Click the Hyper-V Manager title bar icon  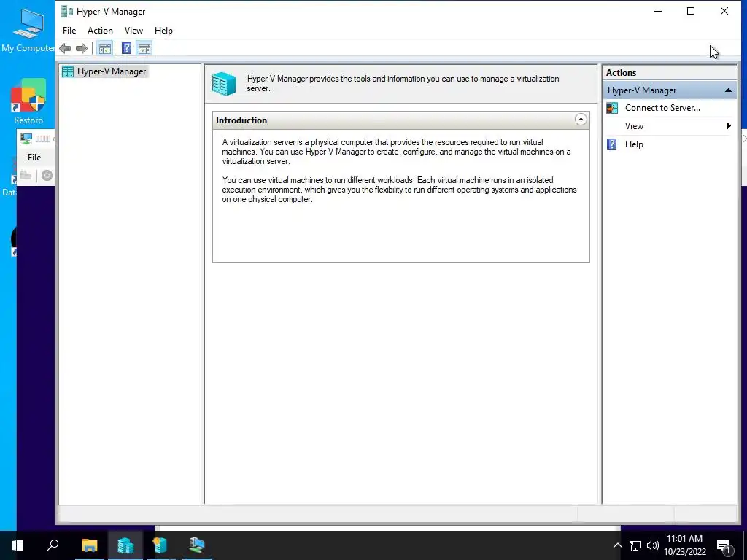[67, 12]
